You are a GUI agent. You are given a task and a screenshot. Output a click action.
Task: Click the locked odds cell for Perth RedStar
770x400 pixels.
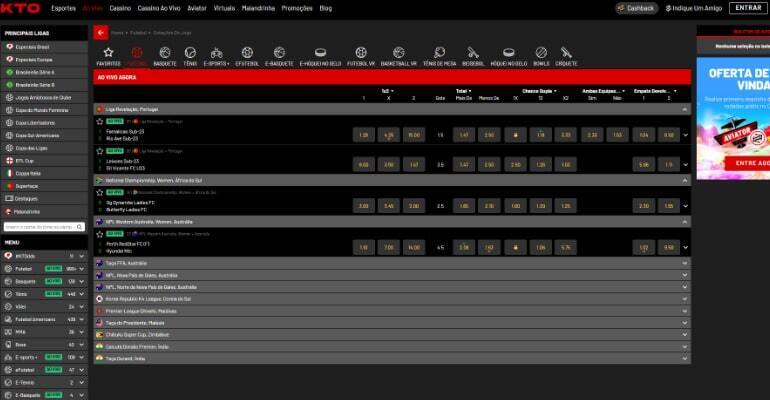point(515,247)
